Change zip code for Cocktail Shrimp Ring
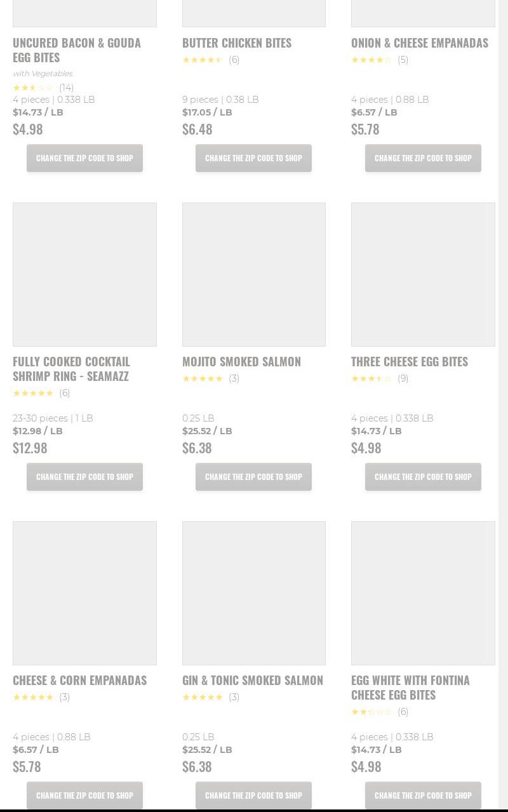508x812 pixels. pyautogui.click(x=84, y=477)
